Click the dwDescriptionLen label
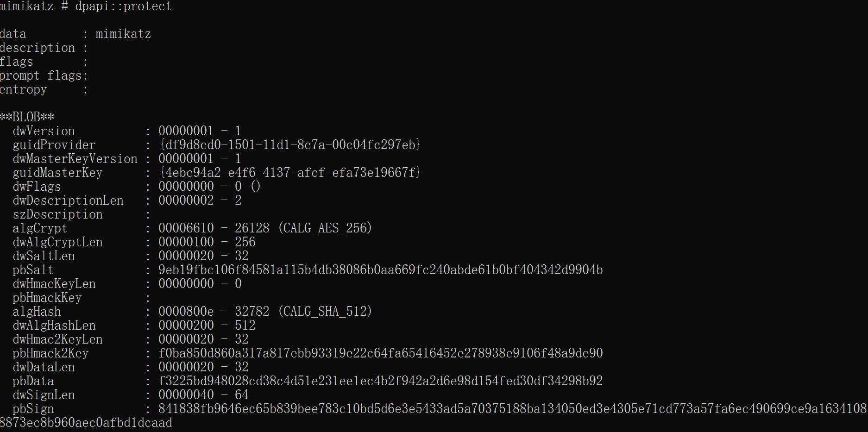This screenshot has width=868, height=432. 68,200
